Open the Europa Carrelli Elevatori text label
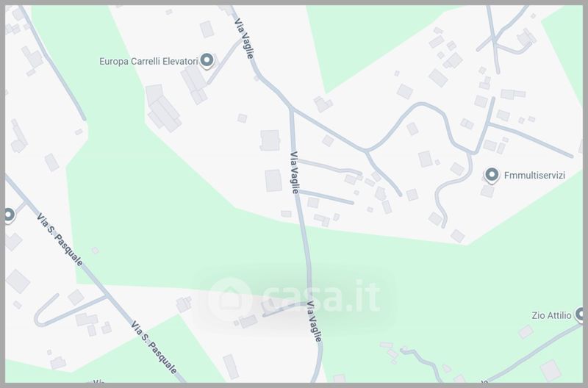The width and height of the screenshot is (588, 388). tap(148, 61)
